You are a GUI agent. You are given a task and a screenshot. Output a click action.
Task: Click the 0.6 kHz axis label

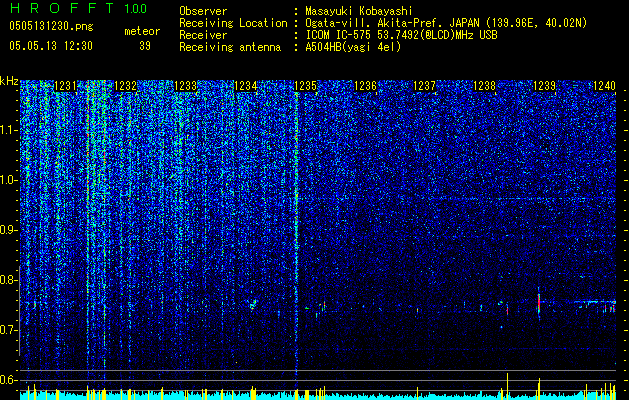[x=9, y=380]
